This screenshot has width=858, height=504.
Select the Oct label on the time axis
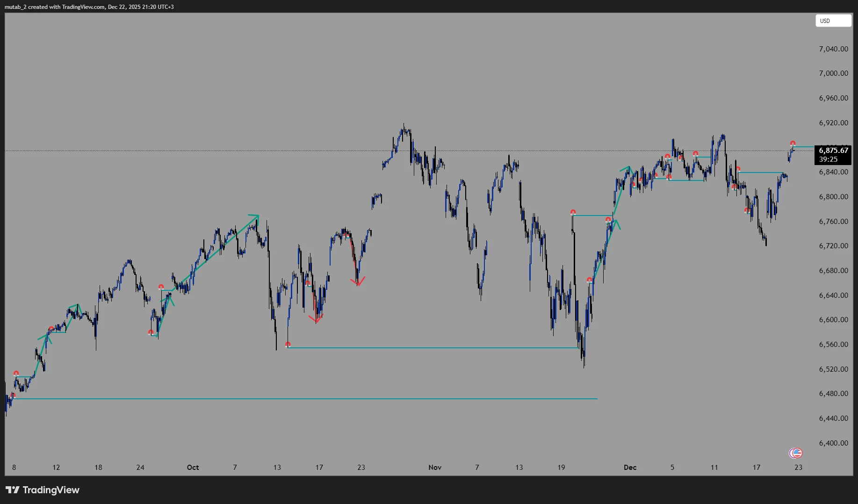(x=193, y=467)
